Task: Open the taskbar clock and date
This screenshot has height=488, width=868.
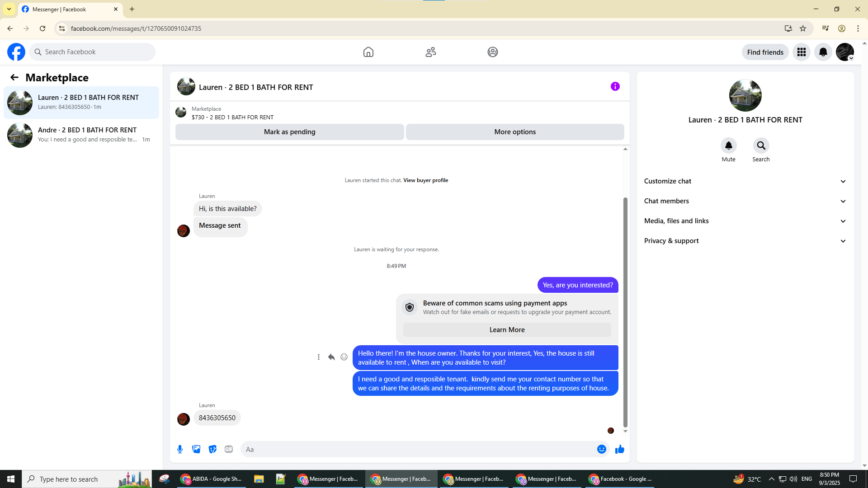Action: (x=830, y=479)
